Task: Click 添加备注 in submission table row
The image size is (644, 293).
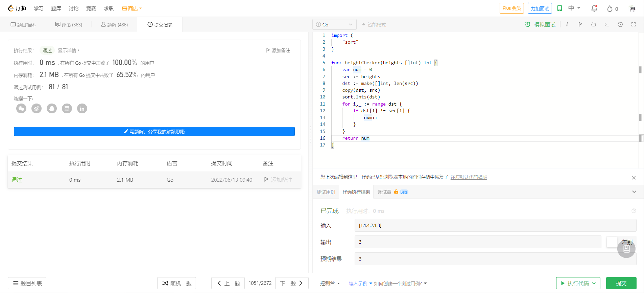Action: (x=278, y=180)
